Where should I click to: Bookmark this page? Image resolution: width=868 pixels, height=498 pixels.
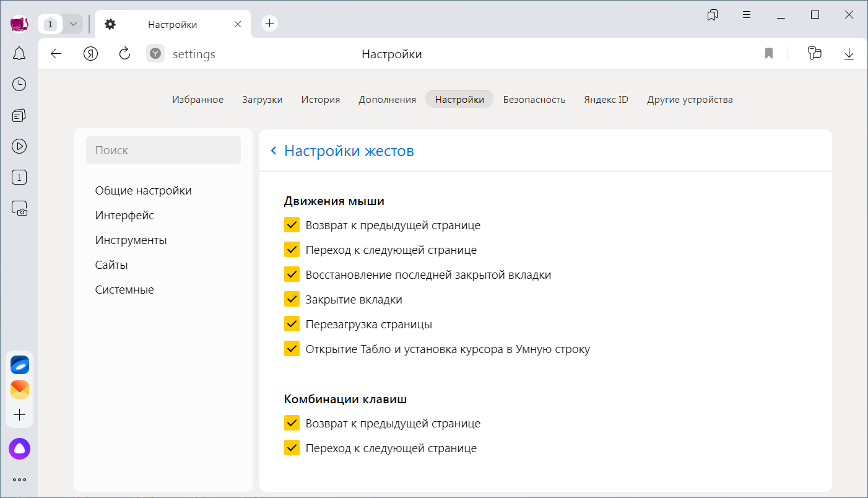coord(769,54)
